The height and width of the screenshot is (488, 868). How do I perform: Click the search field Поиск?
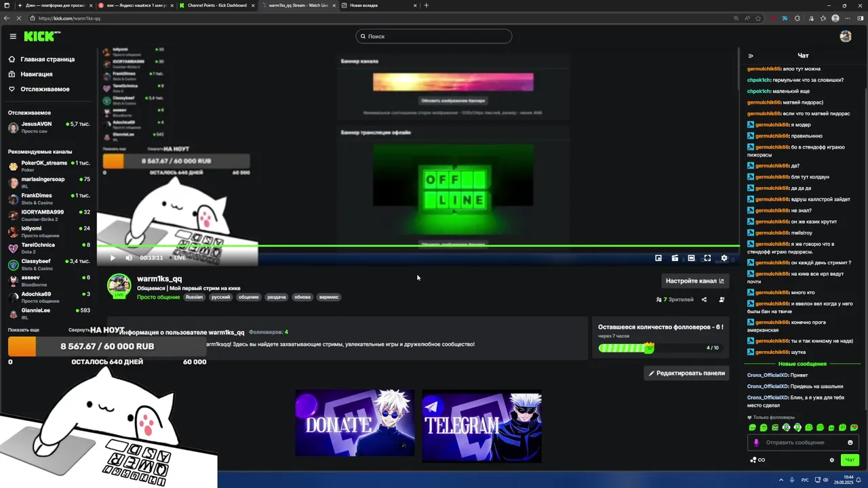[434, 37]
